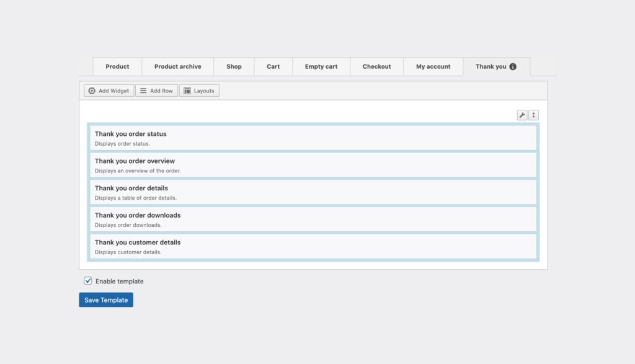This screenshot has height=364, width=635.
Task: Select the Thank you order overview widget
Action: (313, 165)
